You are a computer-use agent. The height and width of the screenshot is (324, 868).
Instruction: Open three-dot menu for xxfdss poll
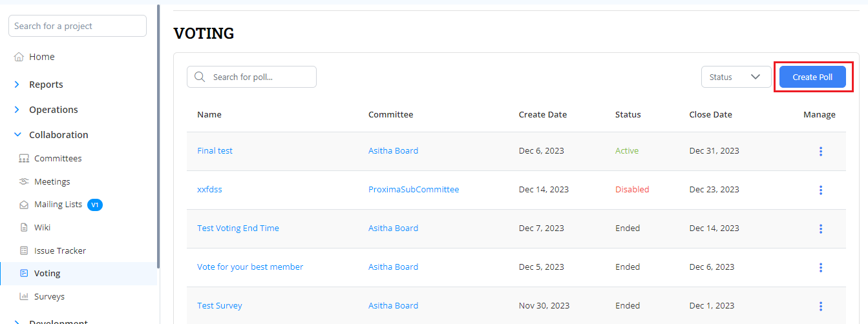tap(820, 190)
